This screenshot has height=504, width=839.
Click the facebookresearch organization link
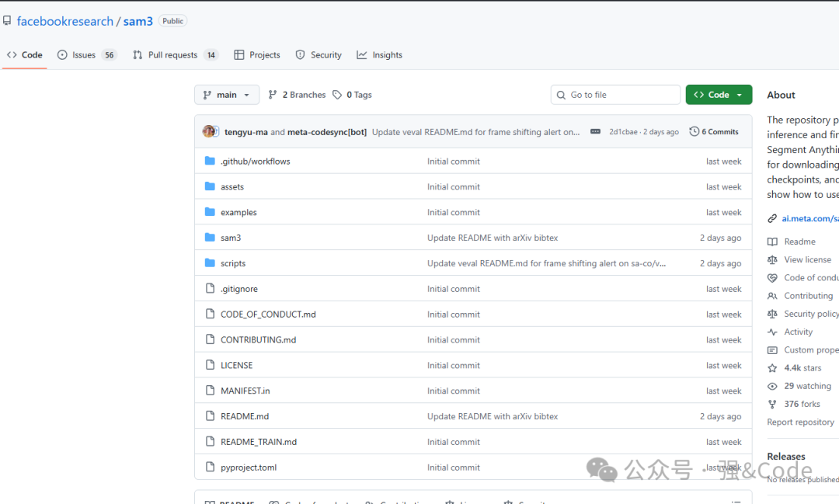(x=65, y=21)
